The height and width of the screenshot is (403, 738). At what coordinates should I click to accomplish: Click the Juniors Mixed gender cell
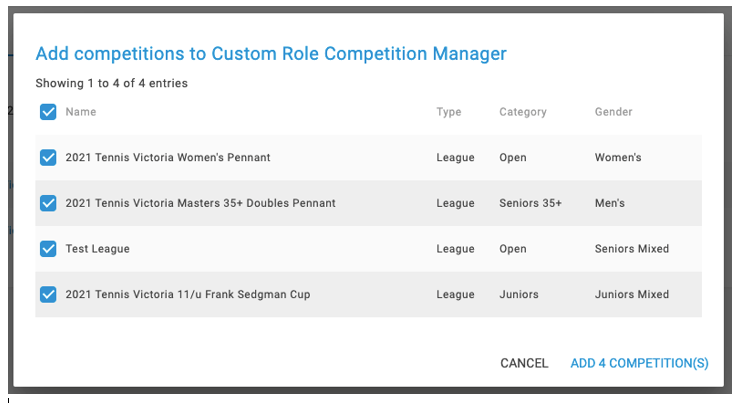(632, 295)
